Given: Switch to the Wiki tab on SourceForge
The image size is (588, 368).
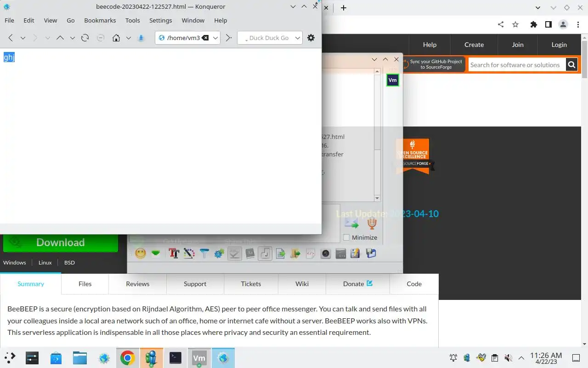Looking at the screenshot, I should pyautogui.click(x=302, y=284).
